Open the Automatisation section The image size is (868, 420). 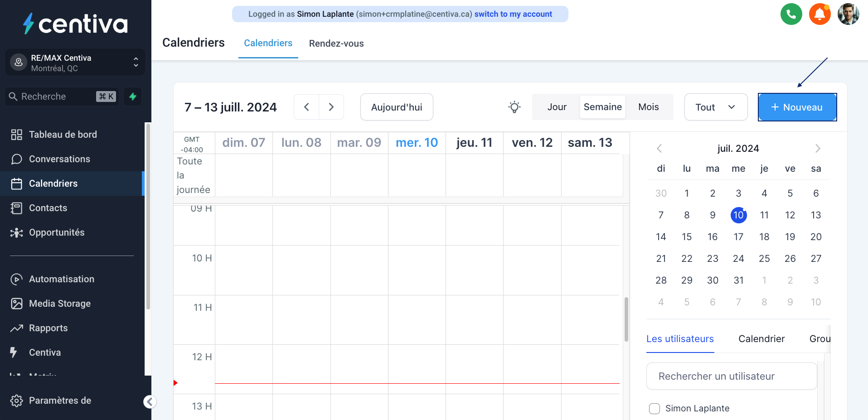pos(61,279)
